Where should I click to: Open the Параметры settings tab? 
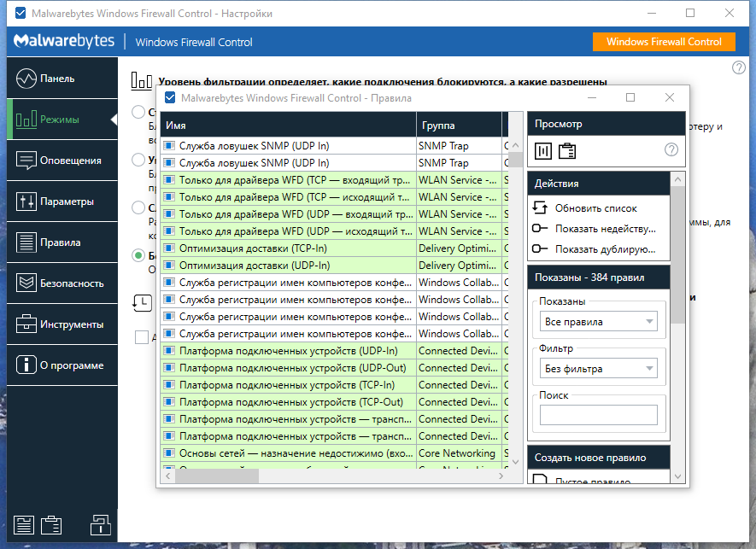(62, 201)
